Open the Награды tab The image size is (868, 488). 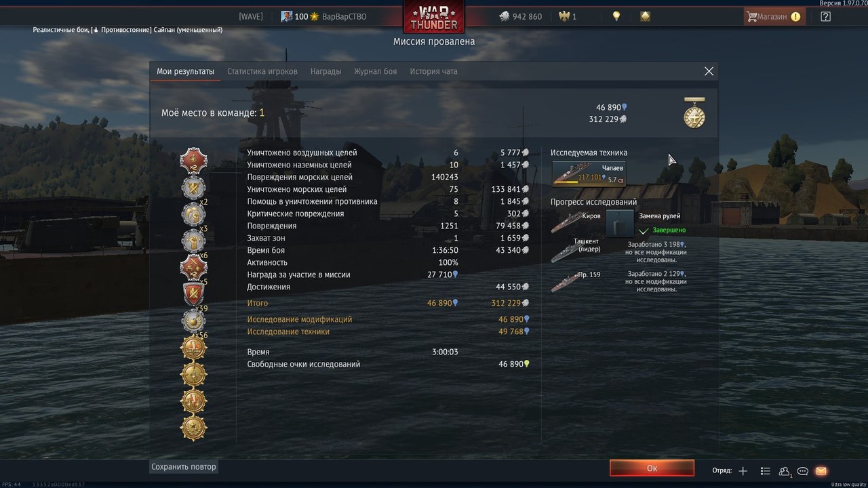(x=325, y=71)
